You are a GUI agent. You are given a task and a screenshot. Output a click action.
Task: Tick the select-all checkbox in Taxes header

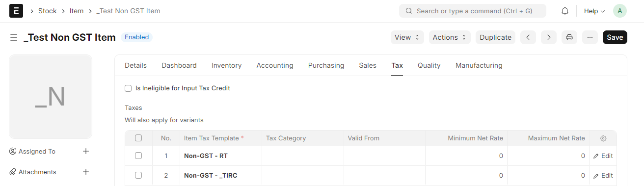(138, 138)
